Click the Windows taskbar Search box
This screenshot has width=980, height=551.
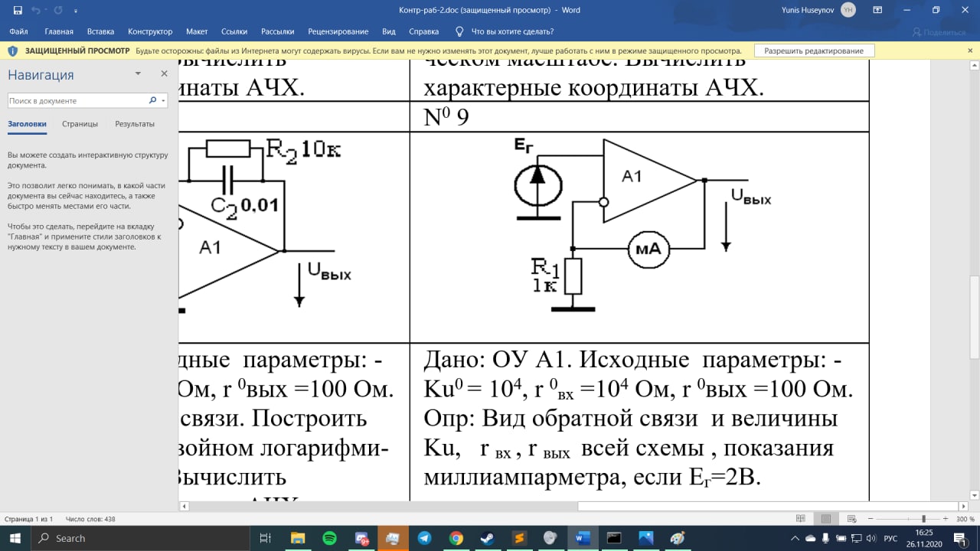pyautogui.click(x=140, y=538)
